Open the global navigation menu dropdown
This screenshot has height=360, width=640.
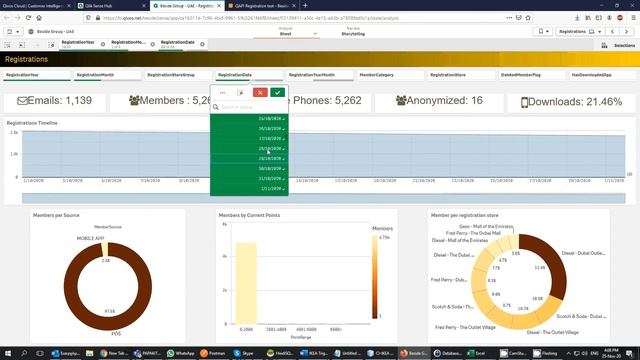(x=13, y=31)
